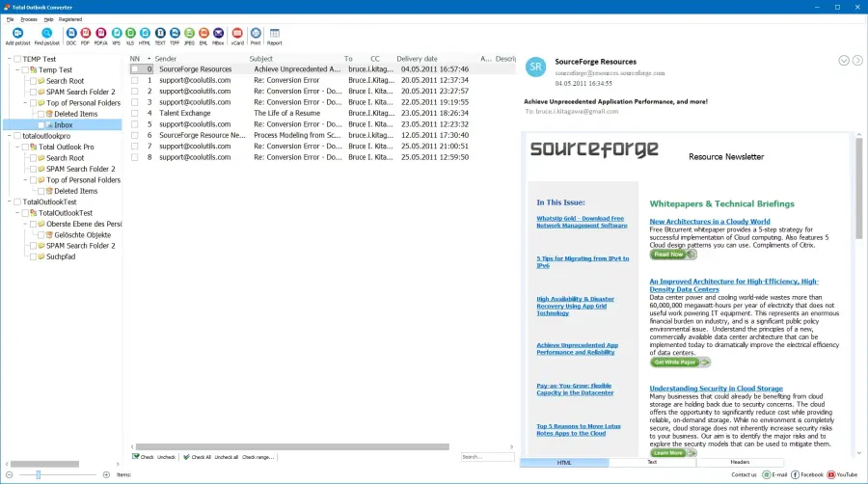Image resolution: width=868 pixels, height=484 pixels.
Task: Collapse Top of Personal Folders under Temp Test
Action: pos(25,103)
